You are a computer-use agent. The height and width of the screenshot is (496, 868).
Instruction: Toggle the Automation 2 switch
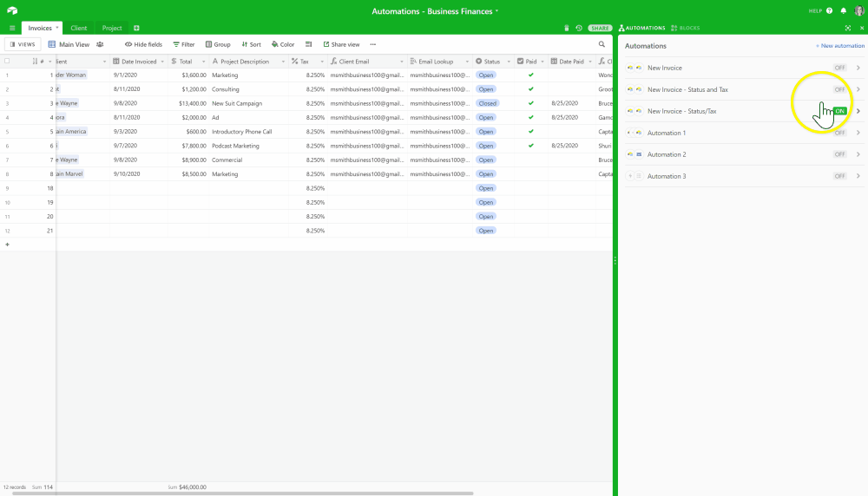(839, 154)
